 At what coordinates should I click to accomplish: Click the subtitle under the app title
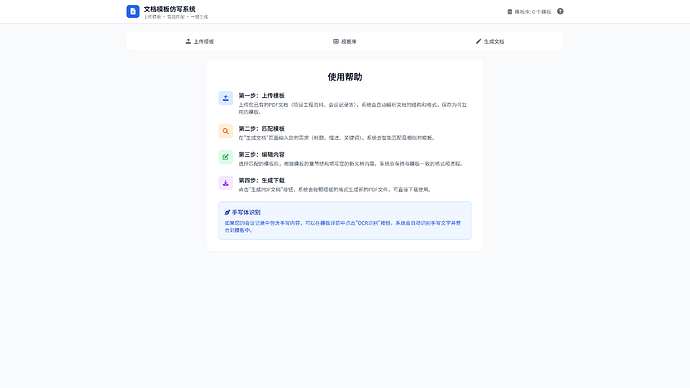tap(176, 17)
